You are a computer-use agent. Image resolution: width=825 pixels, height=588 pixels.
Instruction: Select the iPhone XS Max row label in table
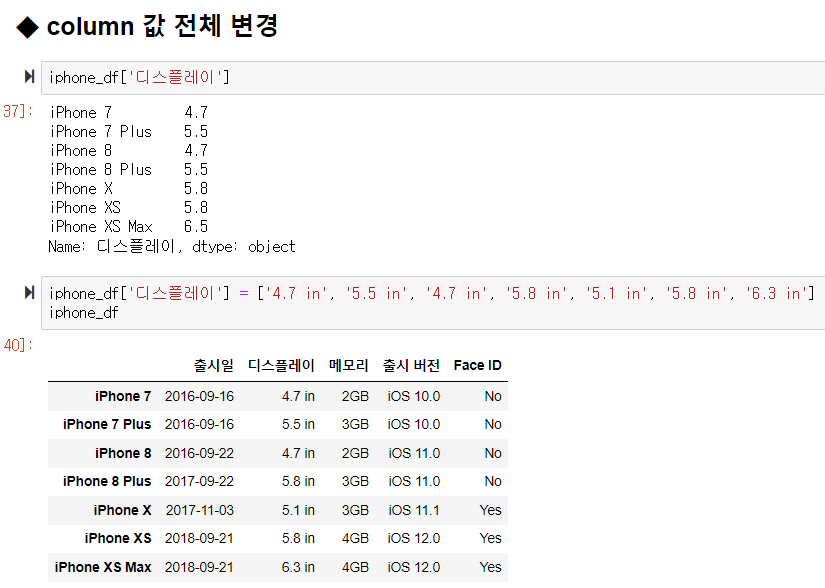[103, 567]
